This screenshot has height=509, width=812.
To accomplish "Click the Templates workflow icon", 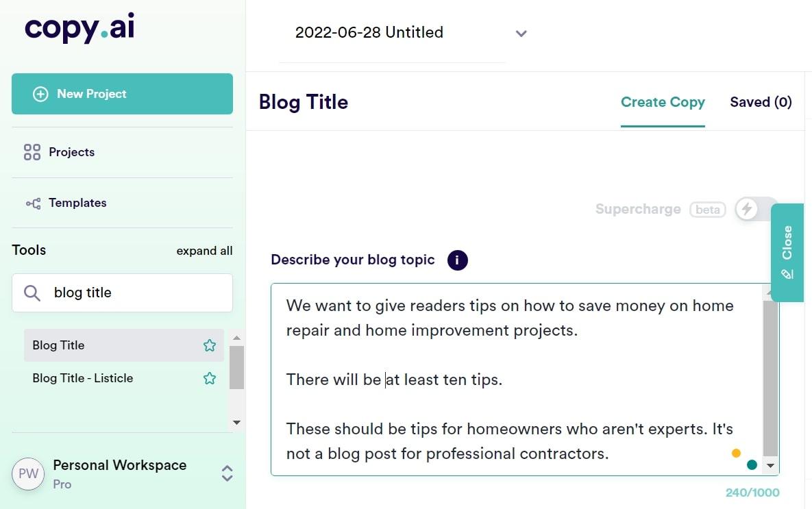I will point(33,203).
